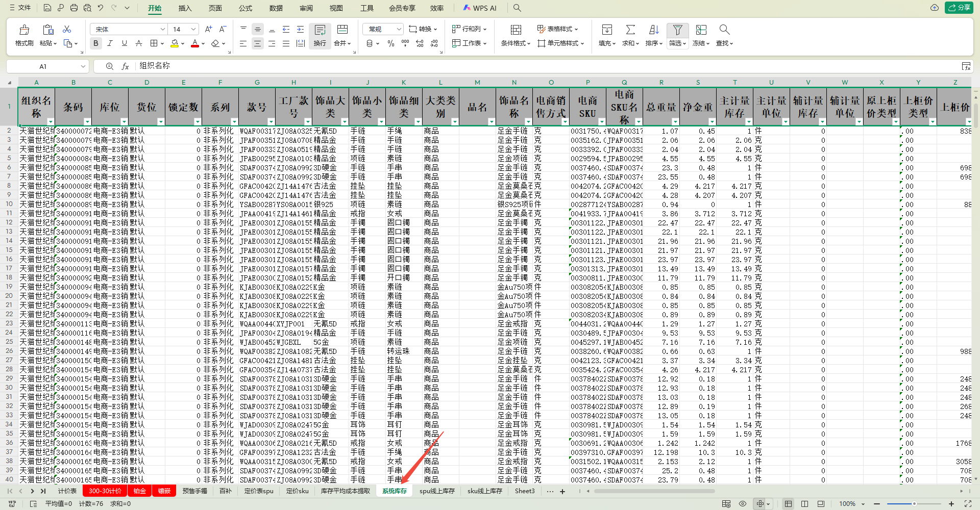Click the increase font size icon

208,29
